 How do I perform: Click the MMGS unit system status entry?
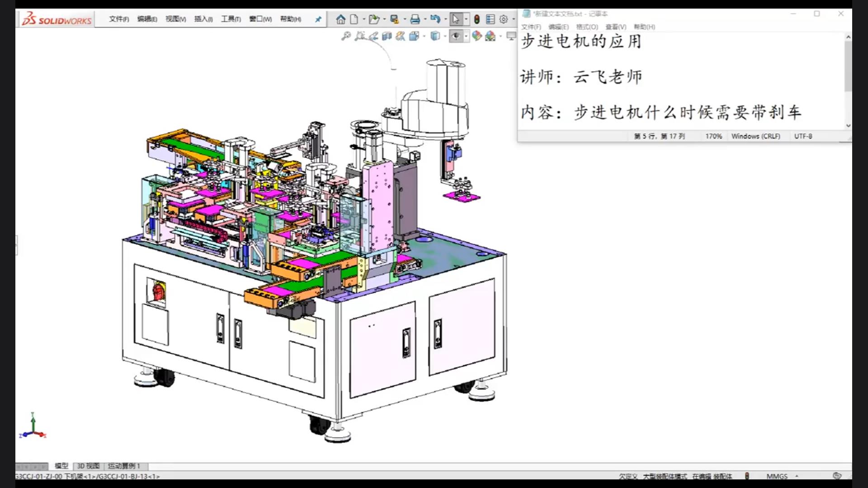click(777, 476)
